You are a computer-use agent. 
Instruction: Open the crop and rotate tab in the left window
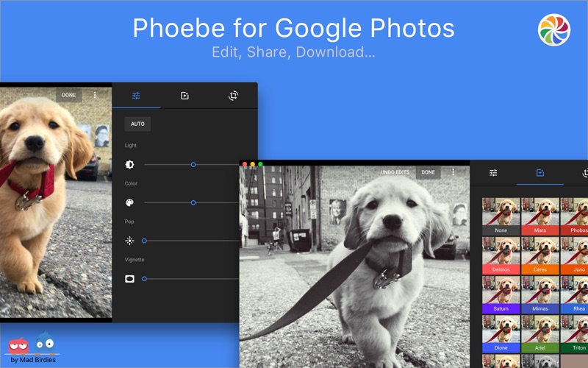coord(233,96)
